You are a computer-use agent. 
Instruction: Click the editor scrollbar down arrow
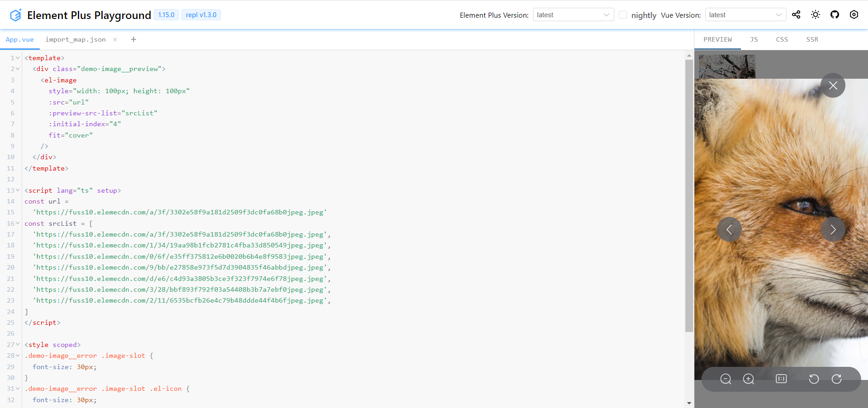(x=689, y=403)
